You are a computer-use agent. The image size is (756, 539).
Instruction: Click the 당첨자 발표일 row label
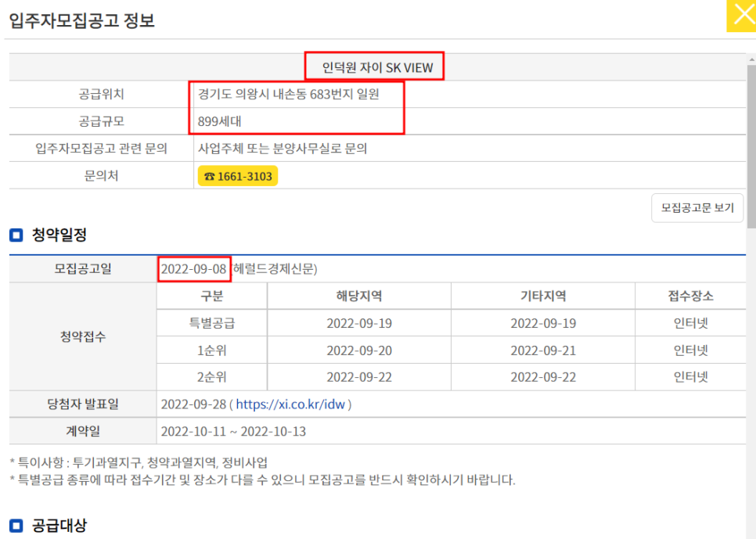[x=83, y=404]
